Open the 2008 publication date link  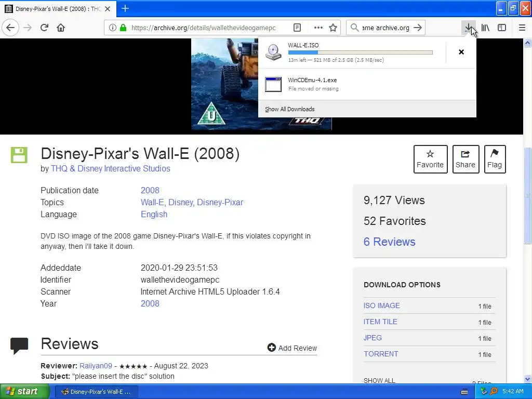150,190
